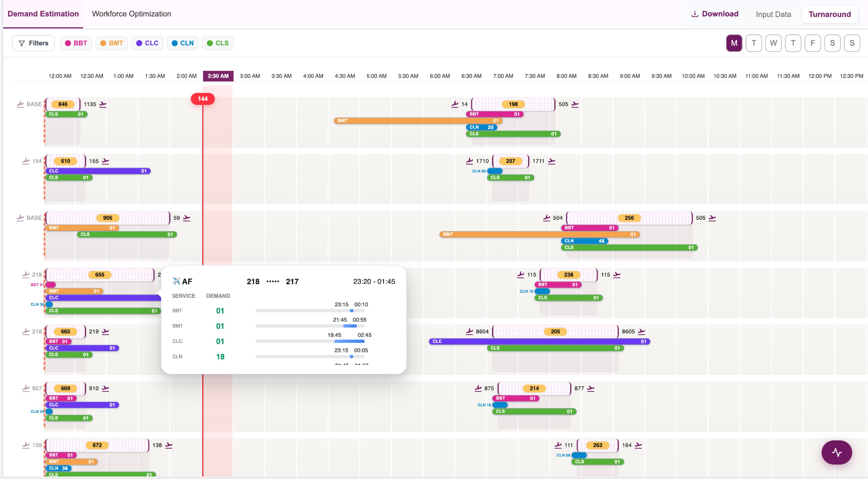Switch to the Demand Estimation tab

pyautogui.click(x=43, y=14)
